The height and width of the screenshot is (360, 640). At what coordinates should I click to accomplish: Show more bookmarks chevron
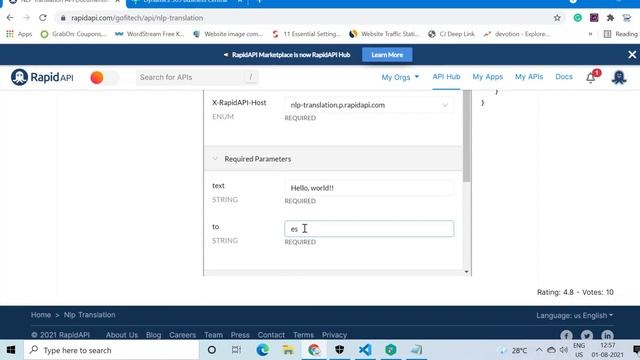[x=590, y=34]
